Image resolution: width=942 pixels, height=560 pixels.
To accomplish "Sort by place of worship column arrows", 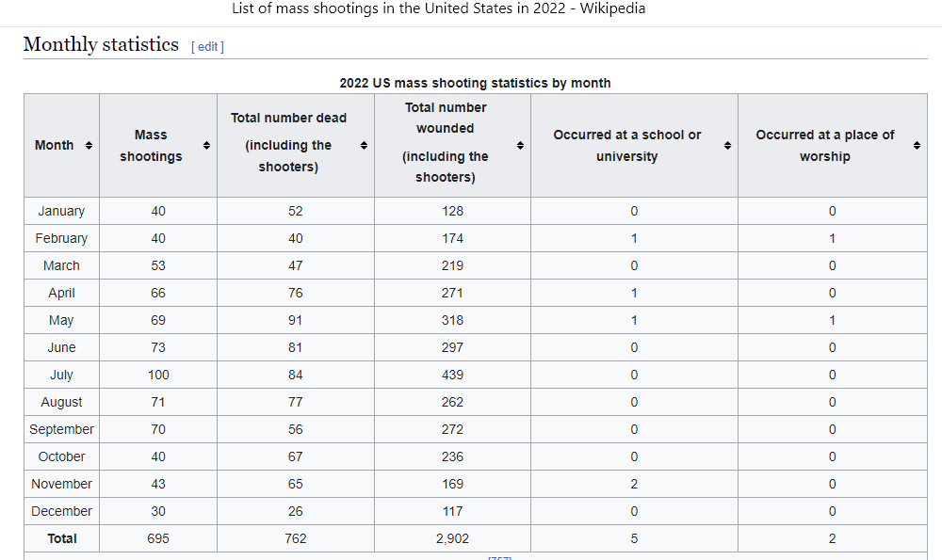I will click(x=917, y=146).
